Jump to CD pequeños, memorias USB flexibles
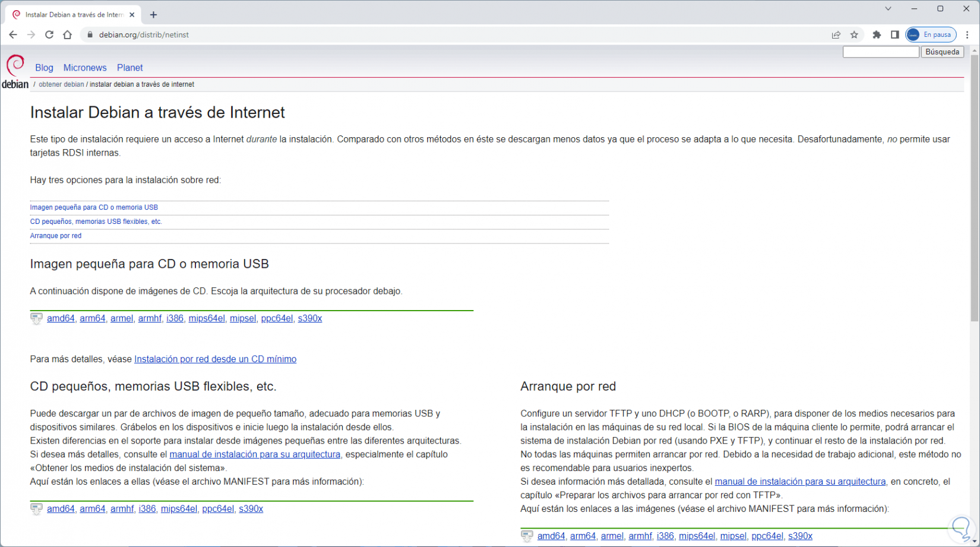This screenshot has height=547, width=980. click(96, 222)
